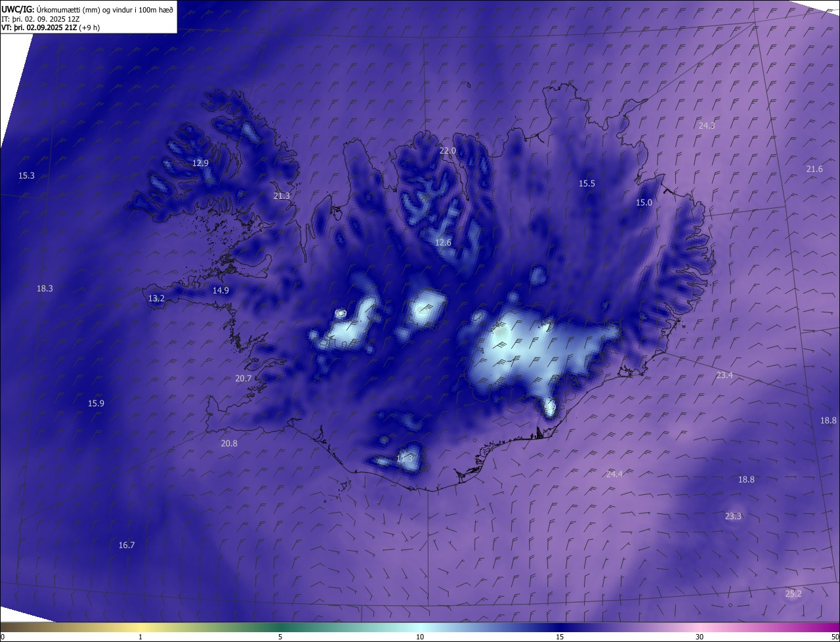The width and height of the screenshot is (840, 642).
Task: Click the map value 23.4
Action: point(724,375)
